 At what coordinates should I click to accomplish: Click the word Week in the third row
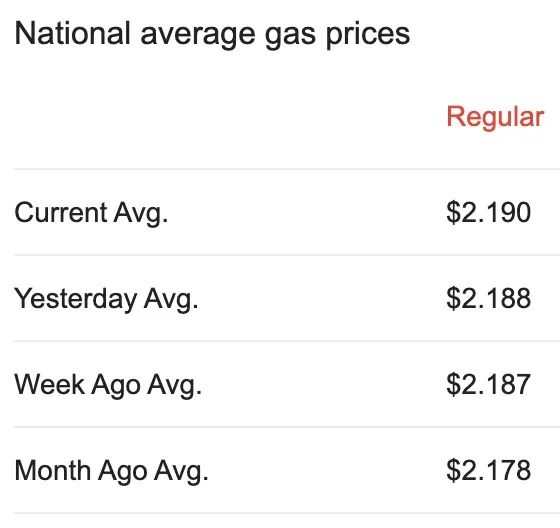(x=49, y=384)
